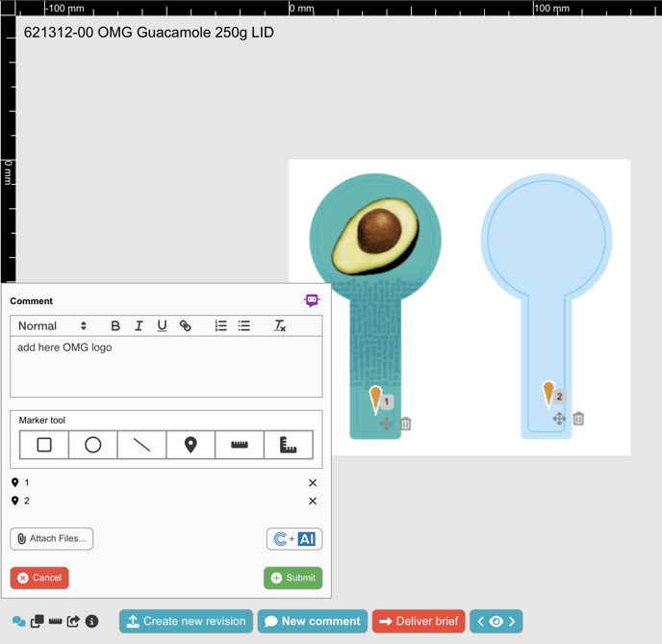Toggle underline text formatting
The width and height of the screenshot is (662, 644).
[x=162, y=326]
